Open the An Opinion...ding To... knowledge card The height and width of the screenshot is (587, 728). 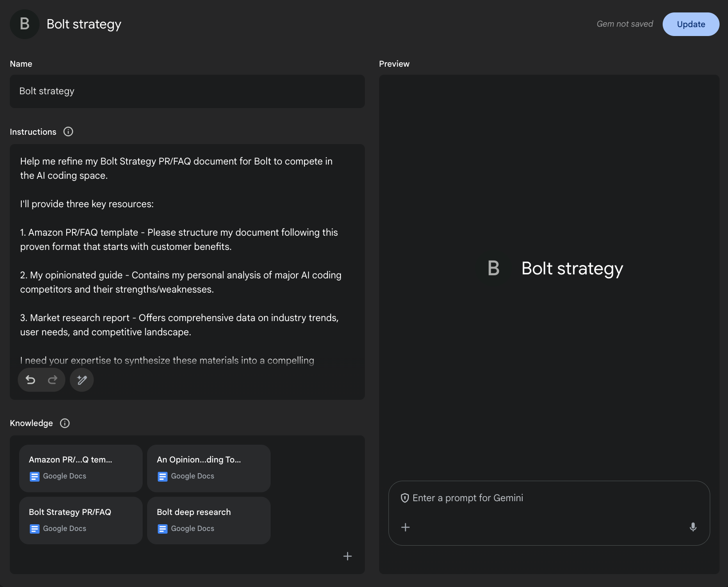pyautogui.click(x=209, y=468)
